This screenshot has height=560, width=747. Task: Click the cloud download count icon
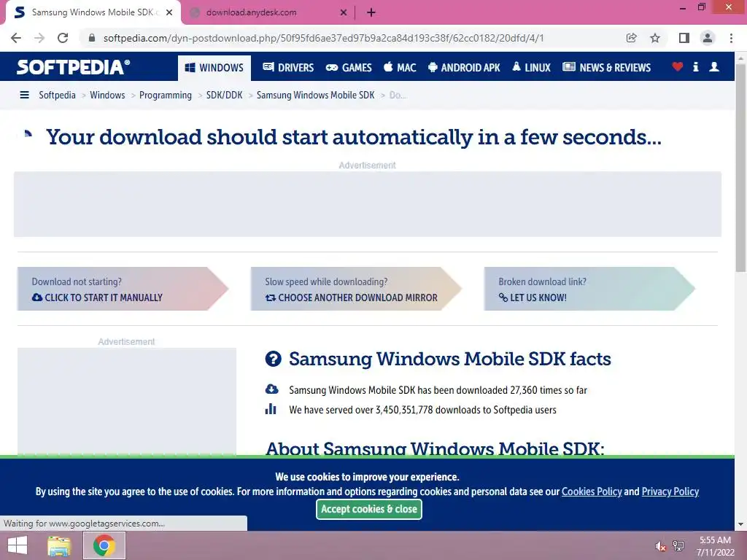[271, 389]
